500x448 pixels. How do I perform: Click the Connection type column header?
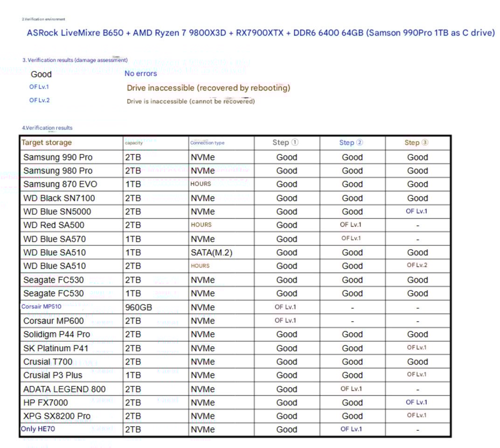point(207,143)
